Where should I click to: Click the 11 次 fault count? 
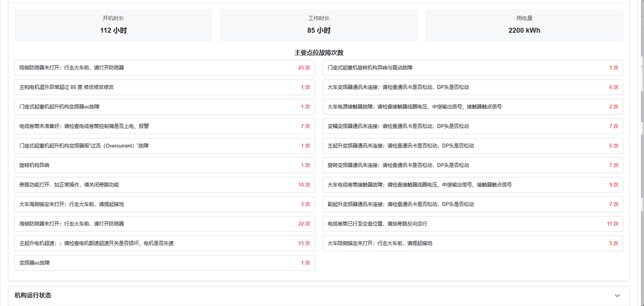[x=612, y=224]
